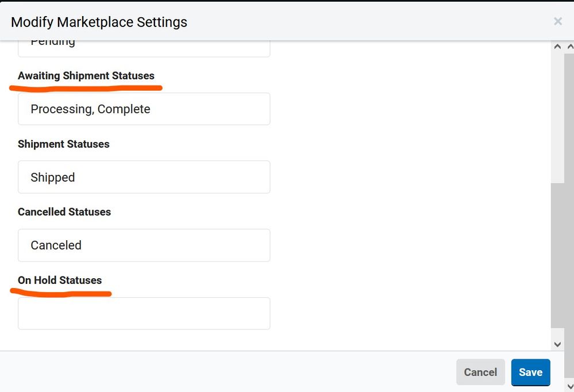Screen dimensions: 574x392
Task: Click the inner scrollbar down arrow
Action: tap(557, 343)
